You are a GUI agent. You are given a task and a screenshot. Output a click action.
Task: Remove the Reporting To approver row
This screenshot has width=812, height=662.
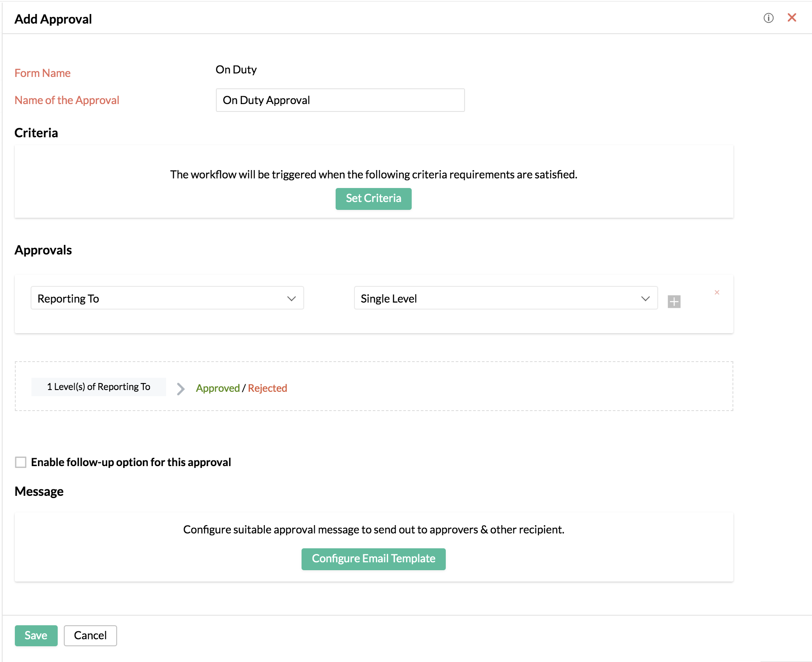point(717,292)
